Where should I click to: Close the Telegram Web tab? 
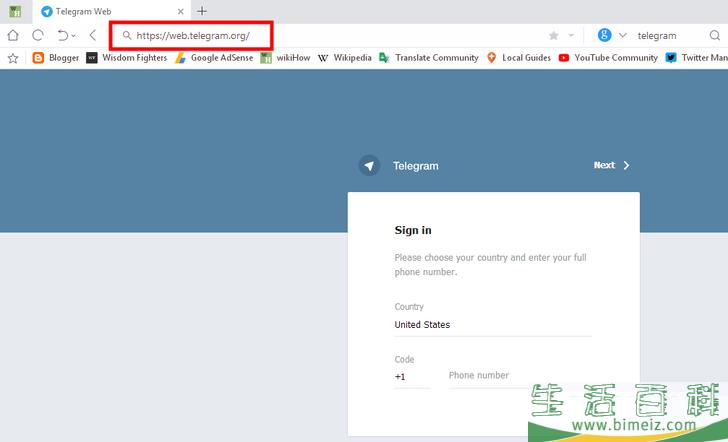pos(181,11)
